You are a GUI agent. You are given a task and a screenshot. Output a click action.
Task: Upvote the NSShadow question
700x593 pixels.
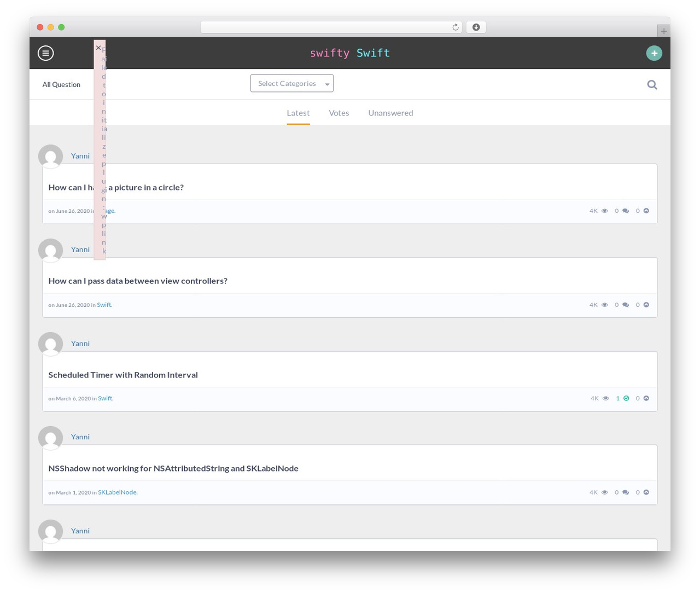[646, 492]
